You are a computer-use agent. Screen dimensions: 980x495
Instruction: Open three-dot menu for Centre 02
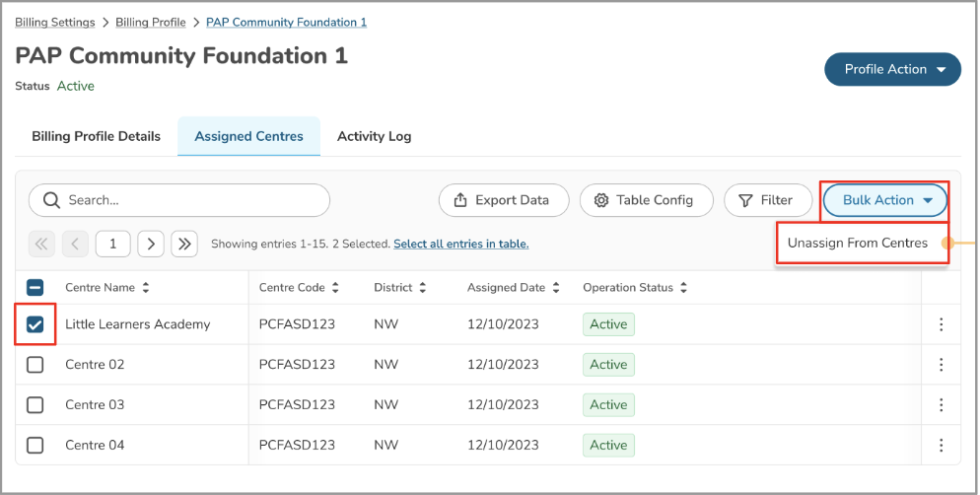942,365
